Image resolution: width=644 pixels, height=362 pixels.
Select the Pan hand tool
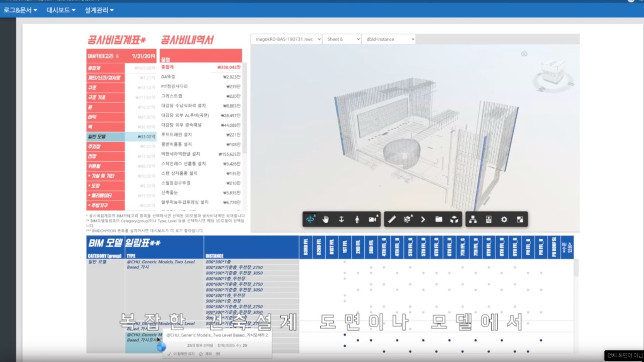326,219
